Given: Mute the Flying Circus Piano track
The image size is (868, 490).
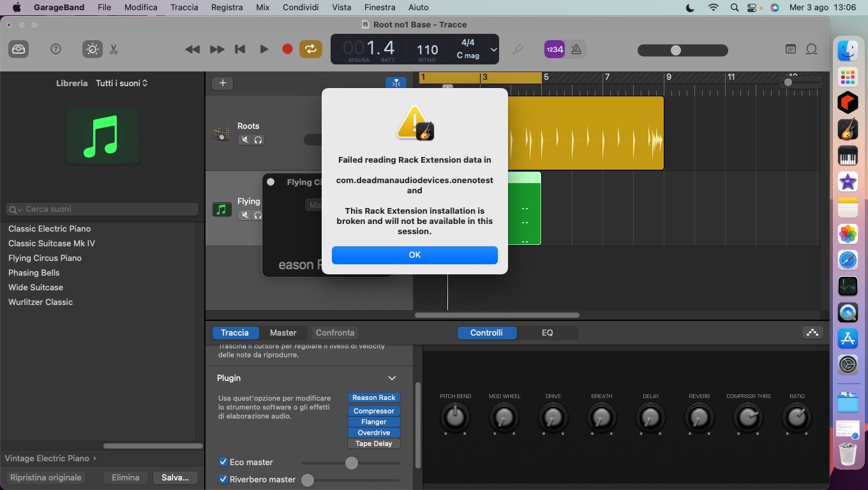Looking at the screenshot, I should pos(244,215).
